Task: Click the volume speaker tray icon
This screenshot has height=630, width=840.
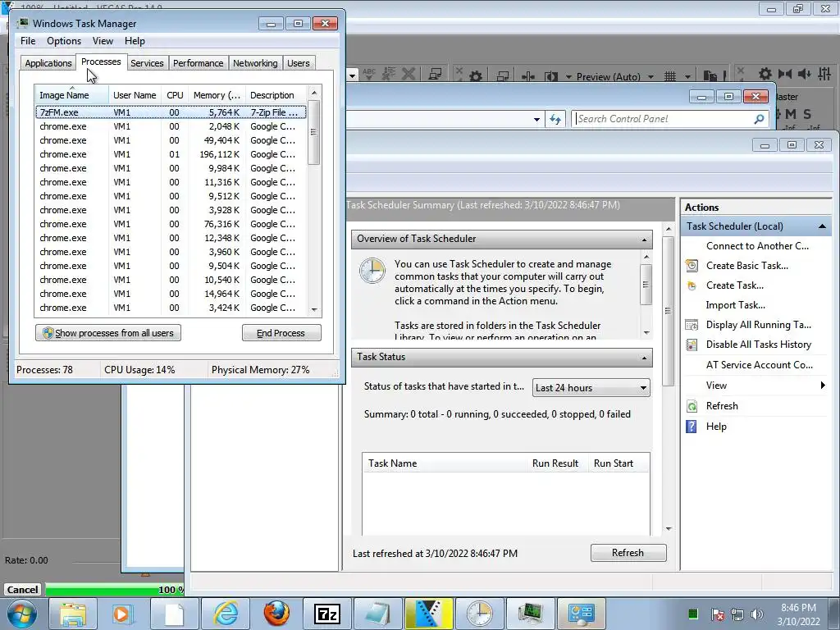Action: click(x=757, y=614)
